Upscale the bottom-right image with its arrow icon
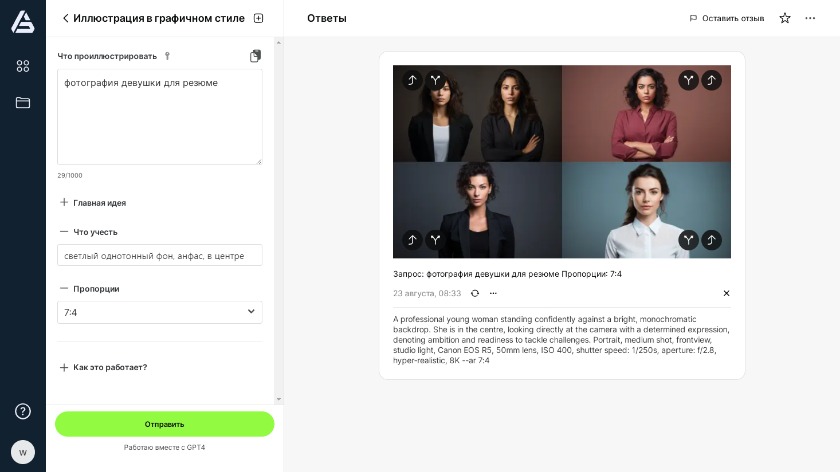The image size is (840, 472). coord(711,240)
